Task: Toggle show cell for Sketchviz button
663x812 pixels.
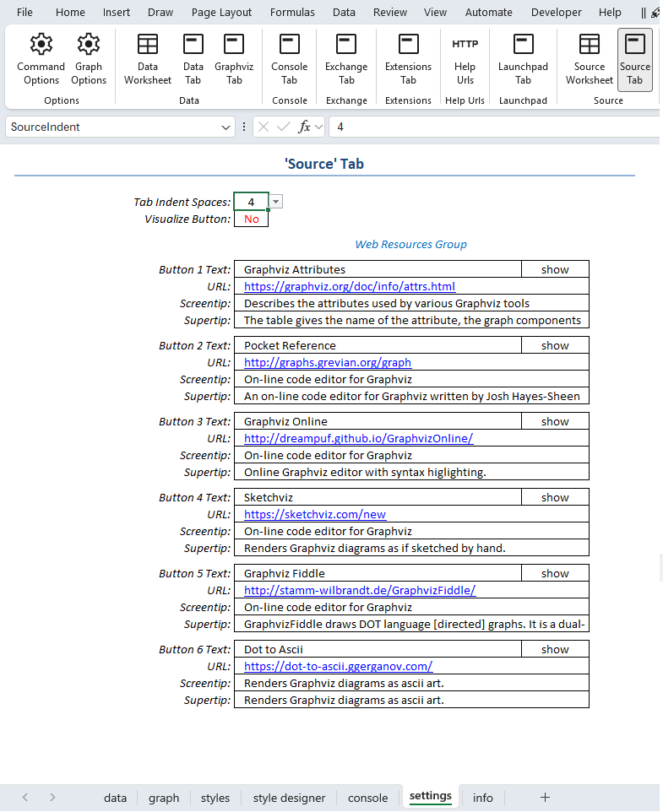Action: (x=555, y=498)
